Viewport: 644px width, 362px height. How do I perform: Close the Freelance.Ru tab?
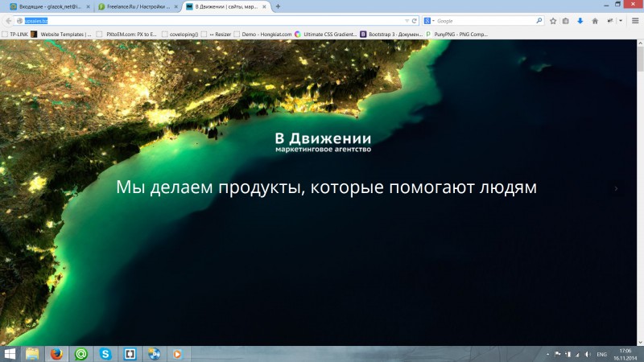coord(175,7)
